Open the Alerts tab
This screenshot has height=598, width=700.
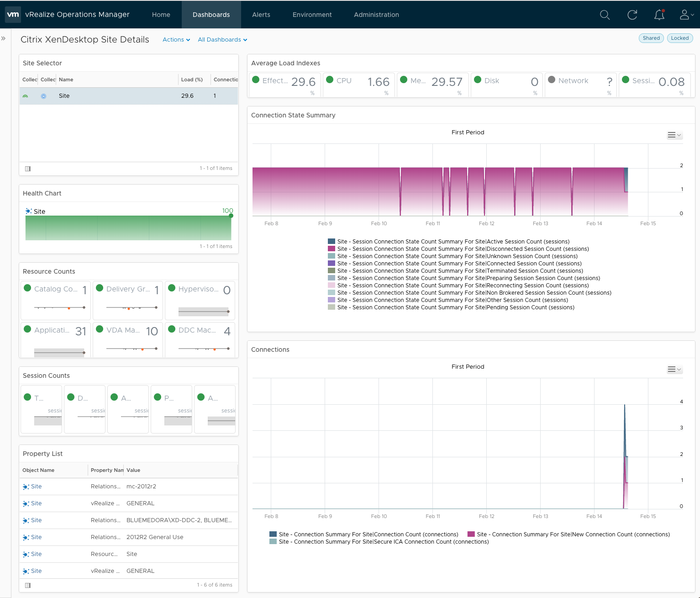tap(261, 15)
